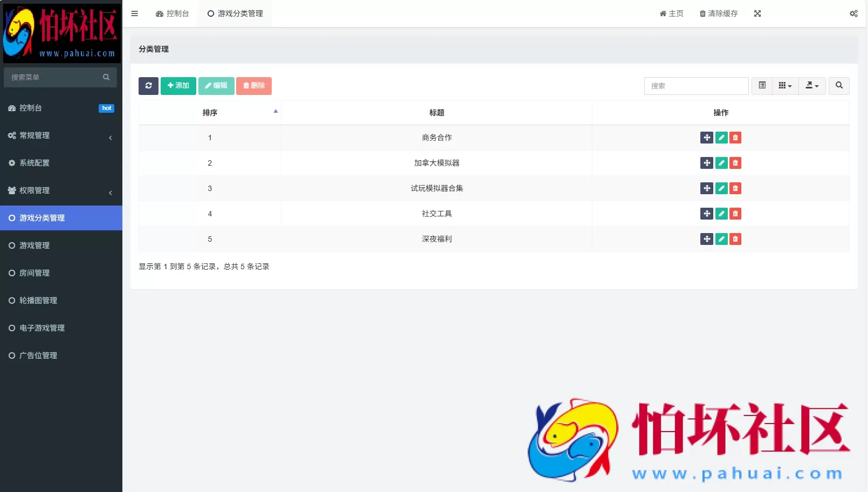Open the edit pencil icon for 深夜福利

(721, 239)
